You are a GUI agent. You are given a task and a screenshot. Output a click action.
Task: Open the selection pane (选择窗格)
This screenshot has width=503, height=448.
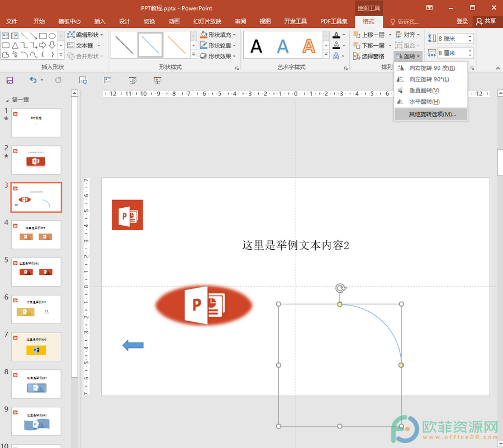coord(369,56)
